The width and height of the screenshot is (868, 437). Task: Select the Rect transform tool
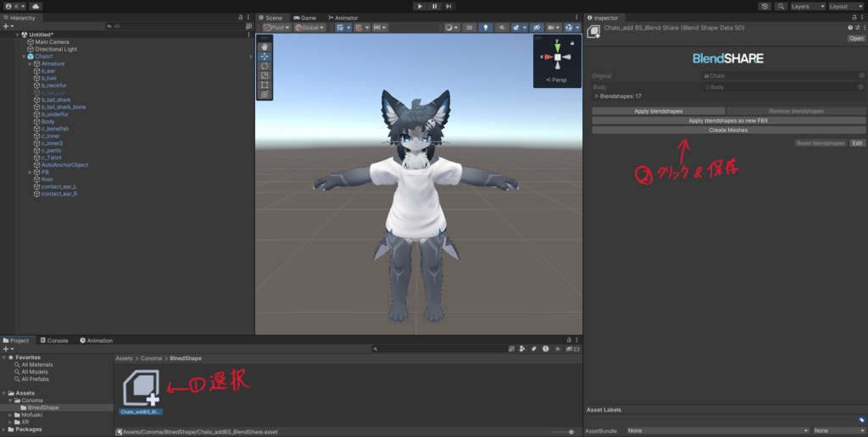(x=264, y=85)
